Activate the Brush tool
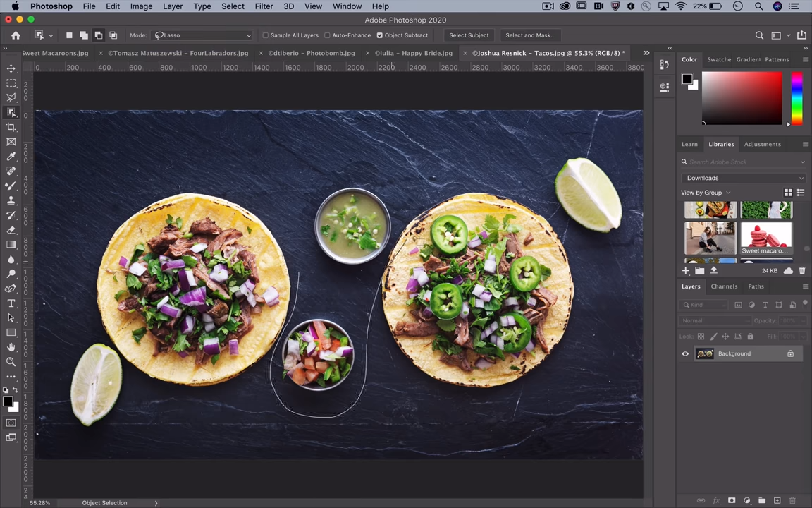The width and height of the screenshot is (812, 508). [x=11, y=186]
